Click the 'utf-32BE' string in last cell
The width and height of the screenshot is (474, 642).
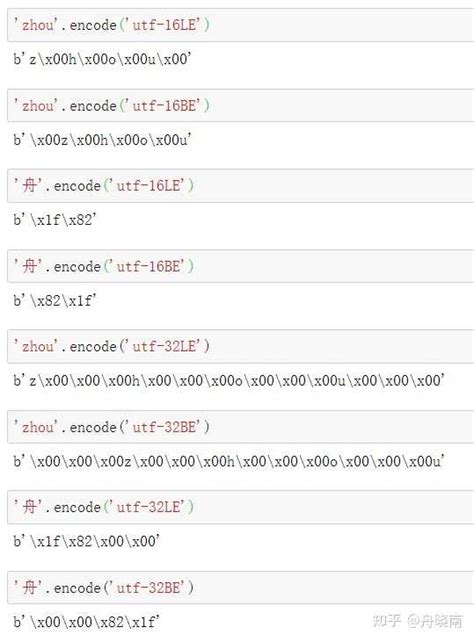149,588
